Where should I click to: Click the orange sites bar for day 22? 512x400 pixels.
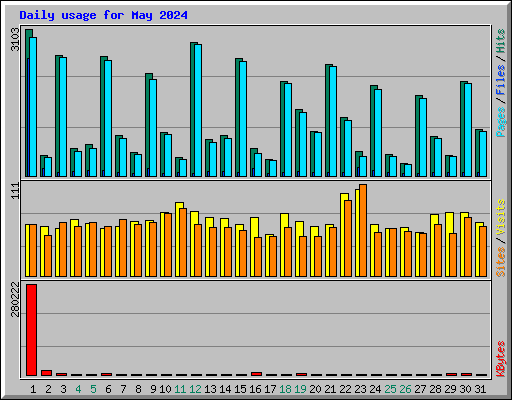pos(348,238)
